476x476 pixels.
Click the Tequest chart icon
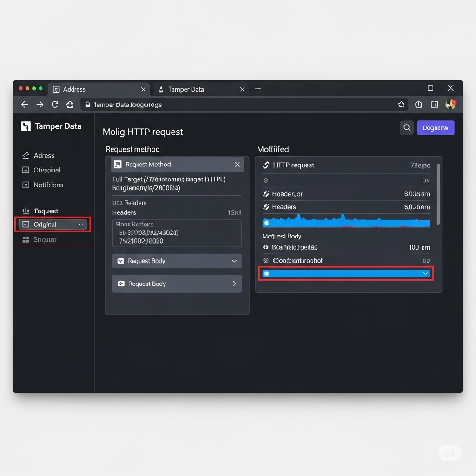26,211
